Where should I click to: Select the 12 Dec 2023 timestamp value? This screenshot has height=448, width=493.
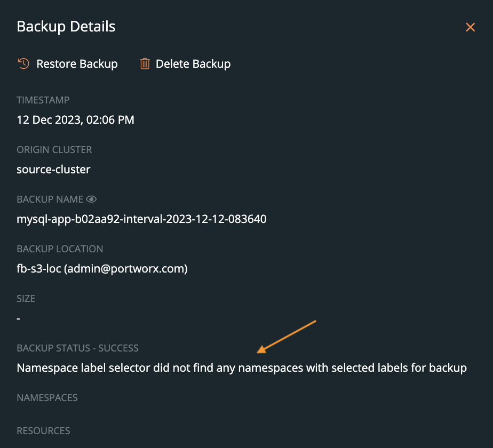point(75,120)
